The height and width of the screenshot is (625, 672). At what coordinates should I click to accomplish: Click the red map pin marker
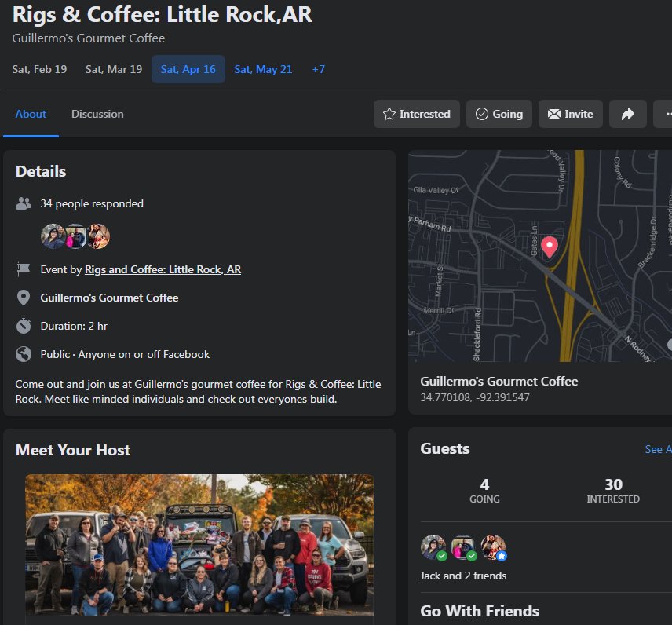(550, 247)
